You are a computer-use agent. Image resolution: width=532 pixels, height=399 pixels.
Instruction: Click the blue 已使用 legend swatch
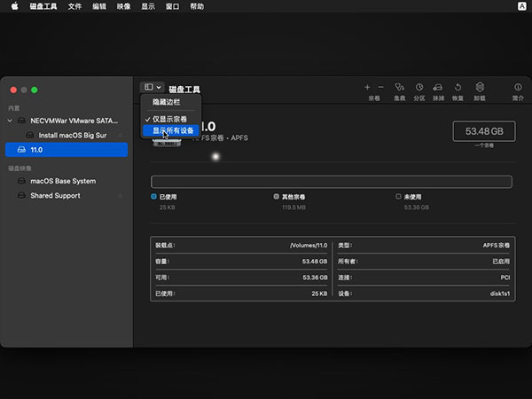153,197
